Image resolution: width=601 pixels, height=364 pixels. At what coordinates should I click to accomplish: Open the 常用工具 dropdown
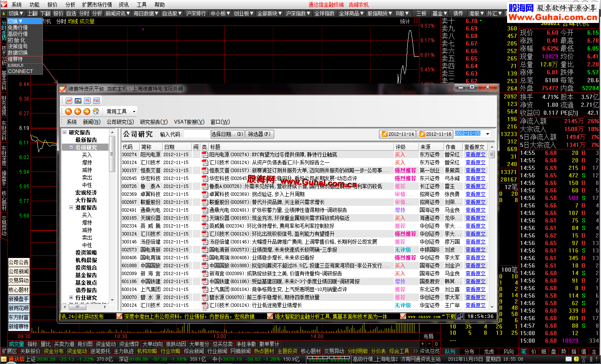[121, 111]
